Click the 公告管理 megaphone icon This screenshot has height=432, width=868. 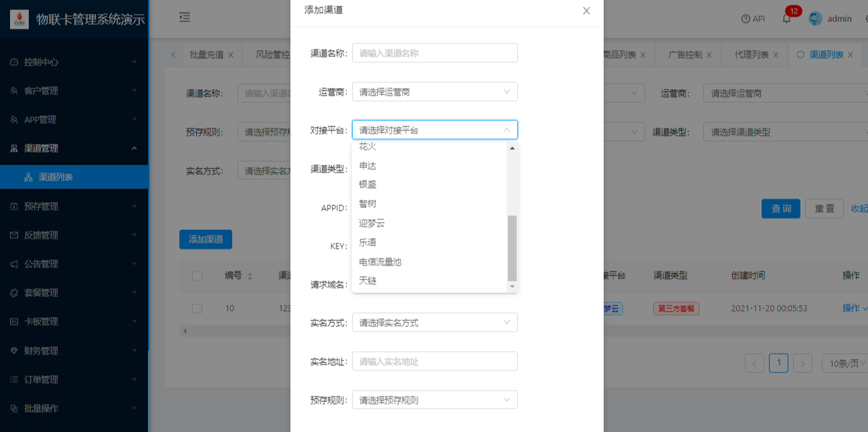14,264
